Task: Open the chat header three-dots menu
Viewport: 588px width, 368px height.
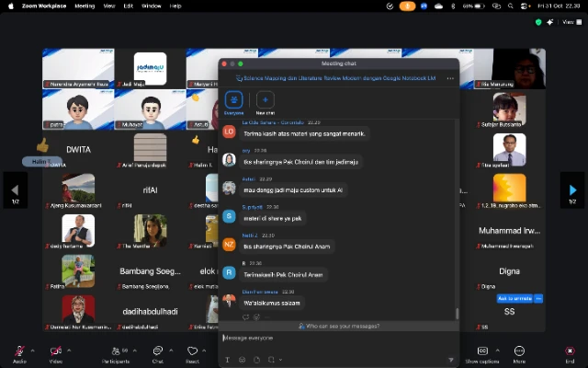Action: click(x=450, y=78)
